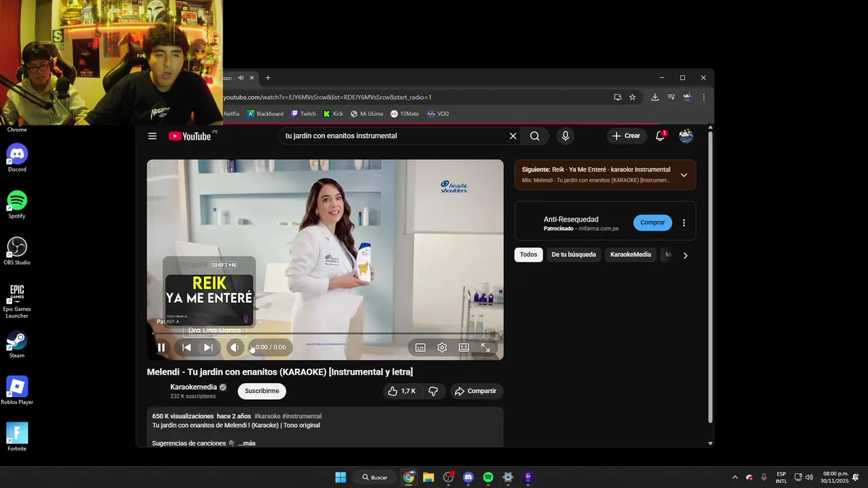Open the Epic Games Launcher shortcut
Viewport: 868px width, 488px height.
point(17,302)
